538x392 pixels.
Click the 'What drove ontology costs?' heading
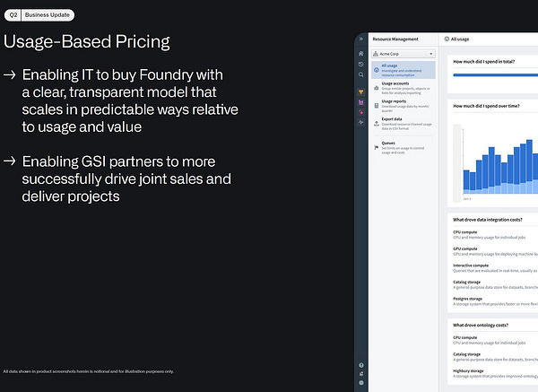tap(481, 325)
